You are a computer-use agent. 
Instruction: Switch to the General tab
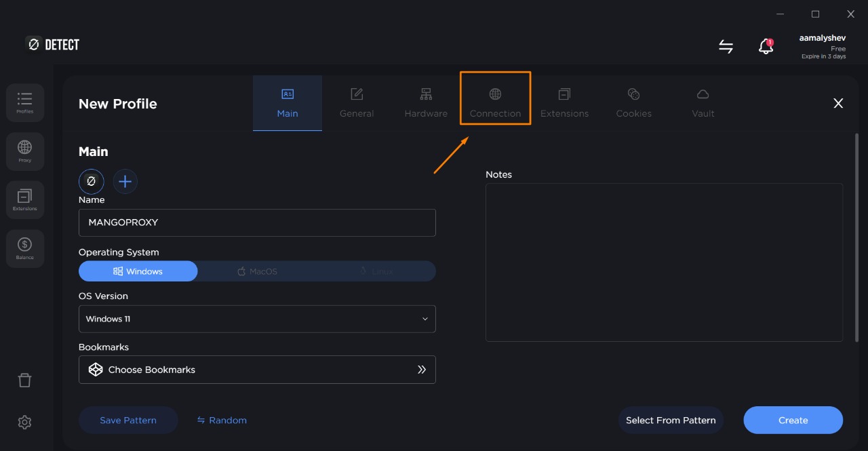[x=357, y=103]
